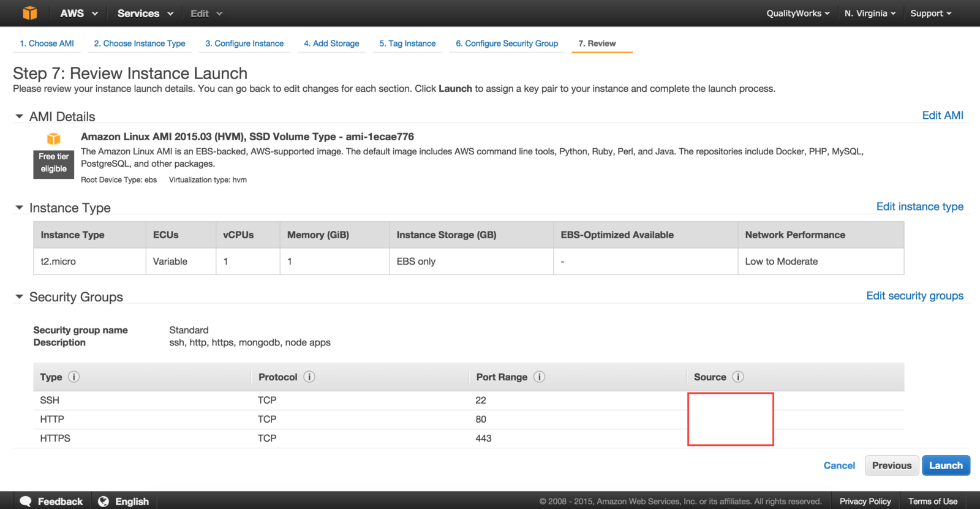
Task: Click the English language selector
Action: 124,501
